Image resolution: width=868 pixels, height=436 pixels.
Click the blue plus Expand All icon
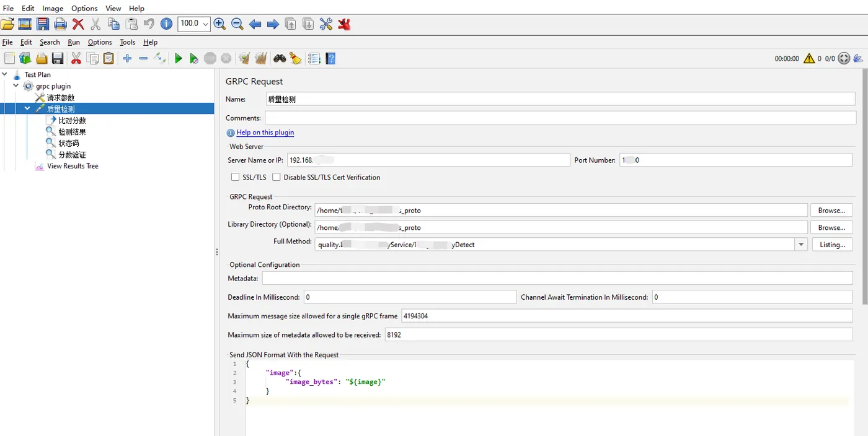[127, 58]
